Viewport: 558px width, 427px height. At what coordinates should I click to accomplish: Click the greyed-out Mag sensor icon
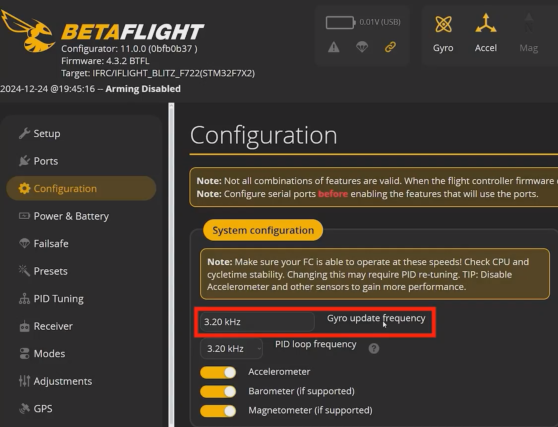pos(528,23)
